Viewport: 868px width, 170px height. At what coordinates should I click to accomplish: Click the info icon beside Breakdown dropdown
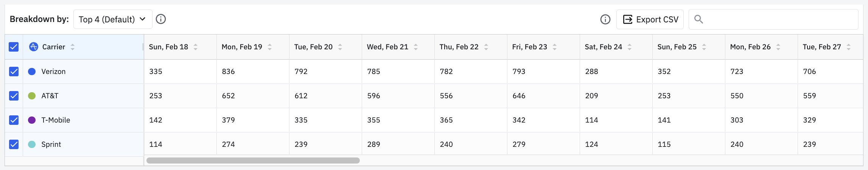click(161, 19)
